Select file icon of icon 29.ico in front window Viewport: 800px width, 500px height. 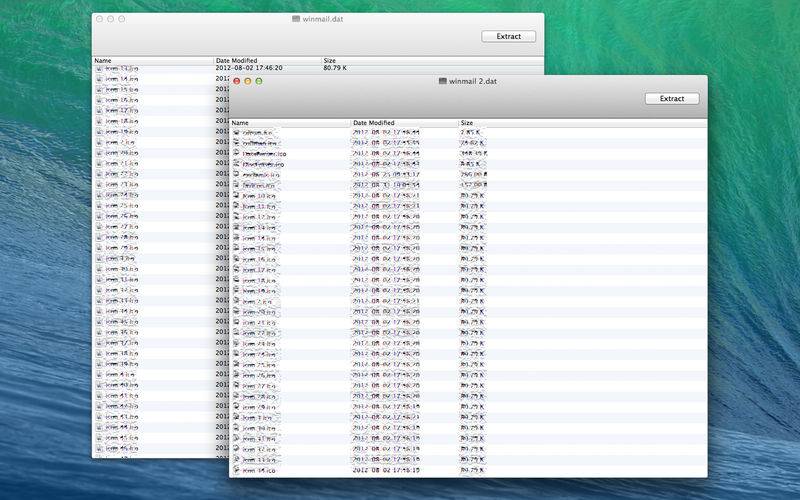click(236, 407)
